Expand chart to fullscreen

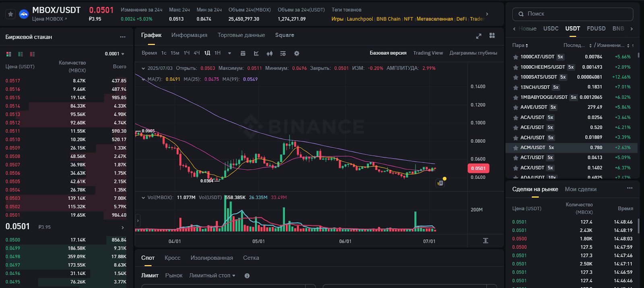[479, 36]
